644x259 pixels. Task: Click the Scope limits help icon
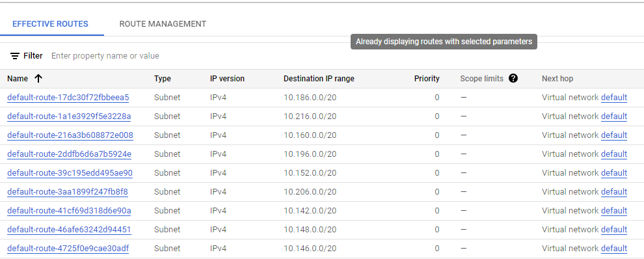pyautogui.click(x=513, y=78)
